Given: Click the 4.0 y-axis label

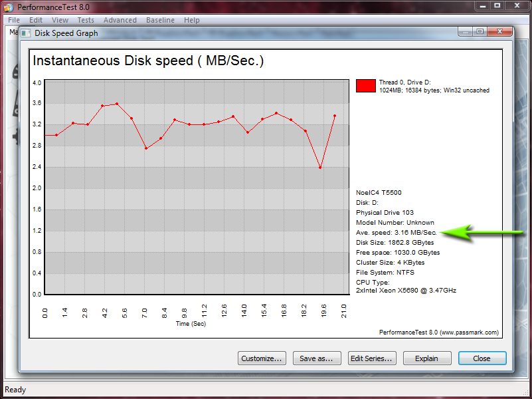Looking at the screenshot, I should coord(37,83).
